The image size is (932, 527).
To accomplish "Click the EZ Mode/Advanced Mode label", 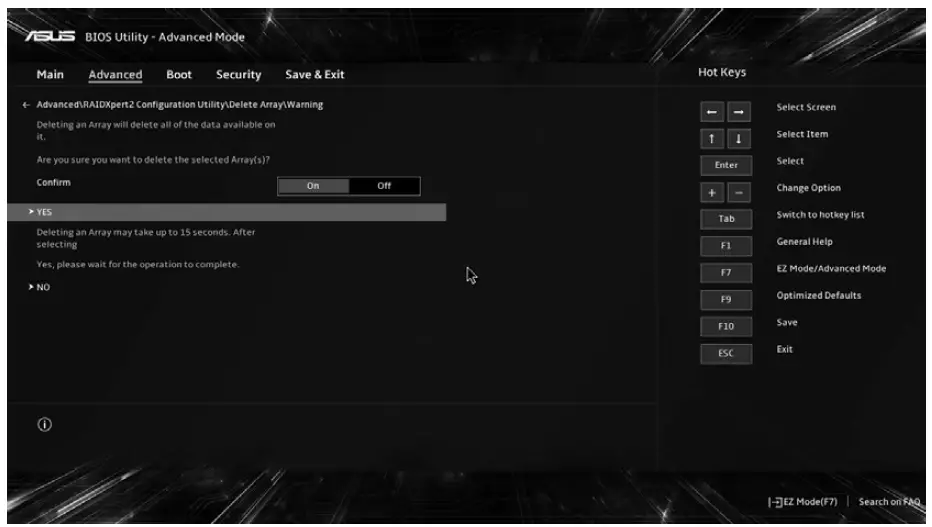I will pyautogui.click(x=831, y=269).
